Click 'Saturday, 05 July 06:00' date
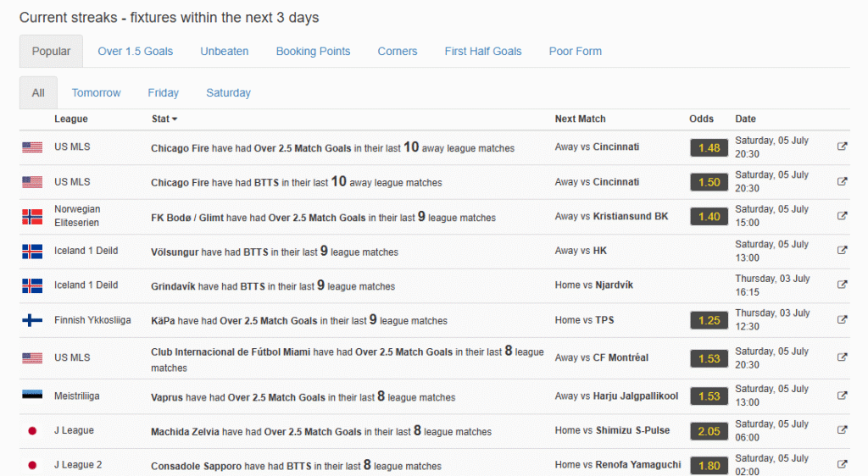This screenshot has width=868, height=476. pos(771,430)
